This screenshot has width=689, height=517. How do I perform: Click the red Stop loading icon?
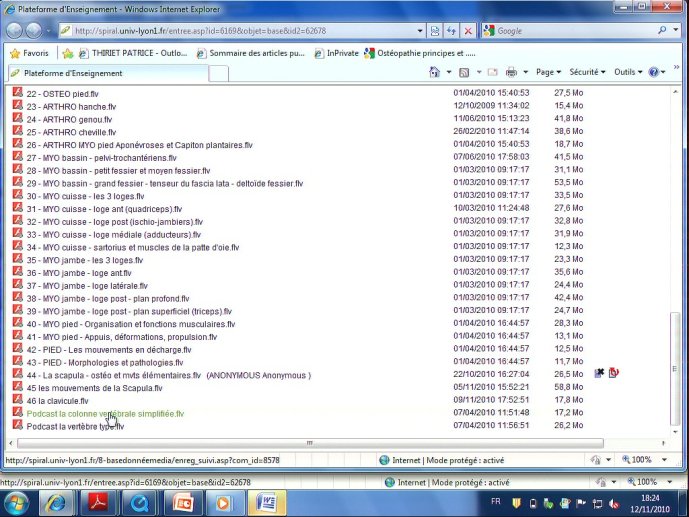coord(468,31)
